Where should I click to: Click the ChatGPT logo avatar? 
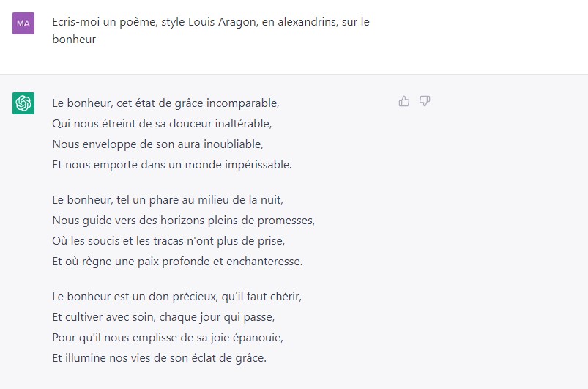(x=23, y=103)
